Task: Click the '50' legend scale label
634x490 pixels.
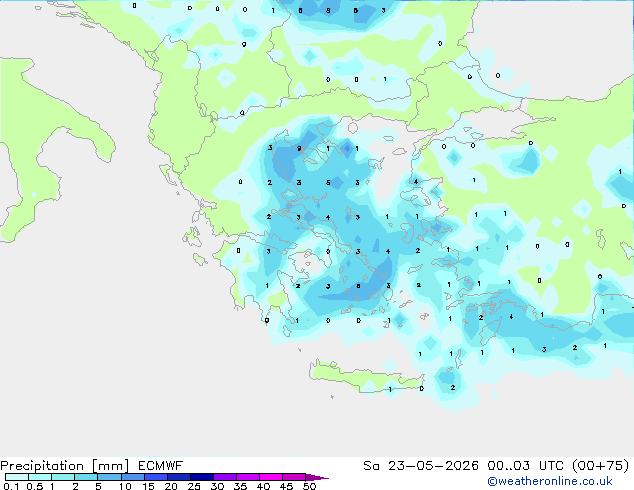Action: click(x=309, y=486)
